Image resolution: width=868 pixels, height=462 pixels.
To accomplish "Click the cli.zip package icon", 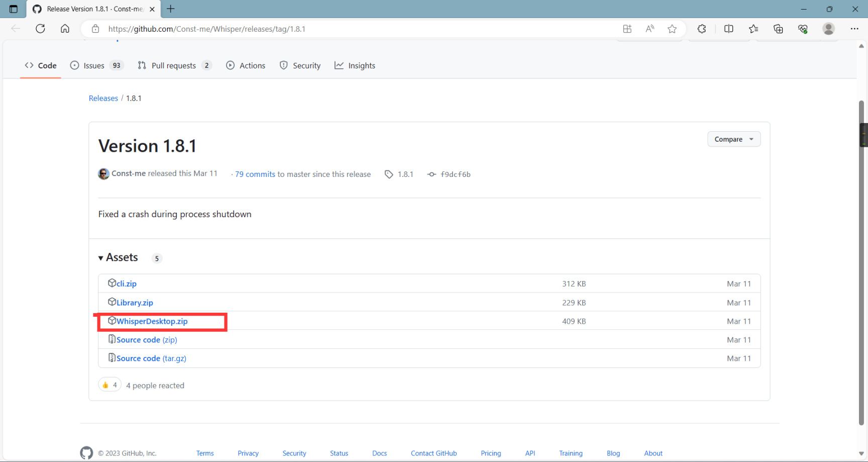I will tap(112, 283).
